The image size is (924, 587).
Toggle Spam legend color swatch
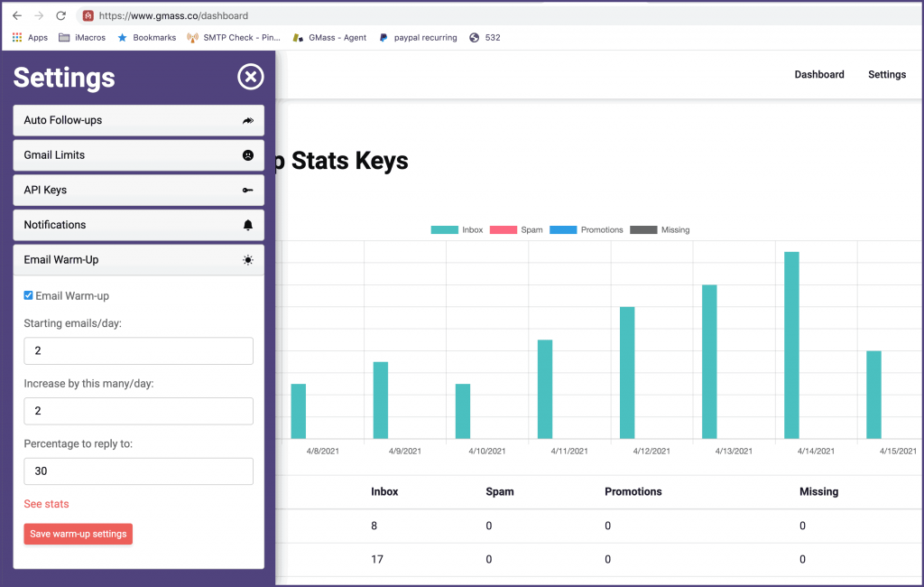point(504,230)
